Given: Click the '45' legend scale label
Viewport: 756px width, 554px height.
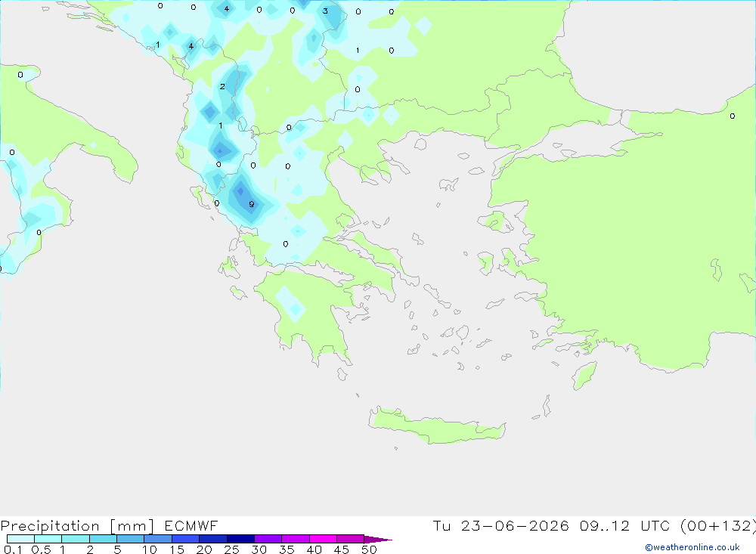Looking at the screenshot, I should (x=342, y=549).
